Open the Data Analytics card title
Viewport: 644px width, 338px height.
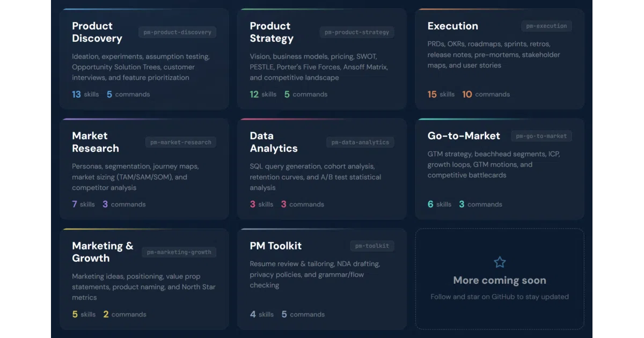coord(274,142)
